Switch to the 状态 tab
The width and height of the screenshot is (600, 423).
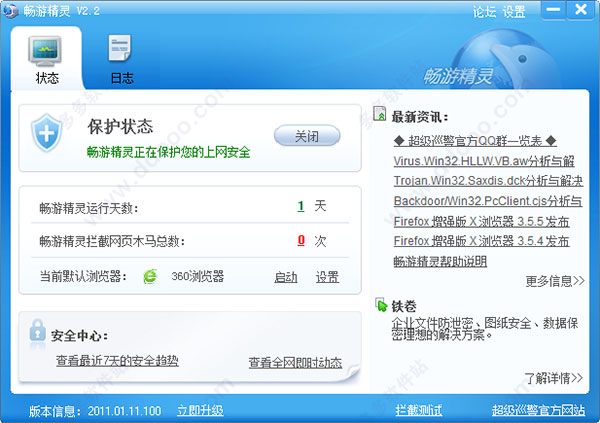click(x=46, y=58)
